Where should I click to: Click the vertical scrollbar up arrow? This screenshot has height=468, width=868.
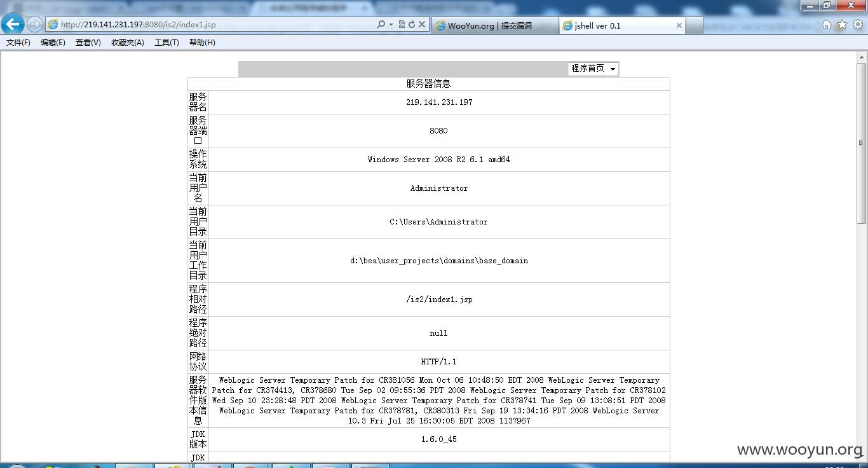coord(862,57)
